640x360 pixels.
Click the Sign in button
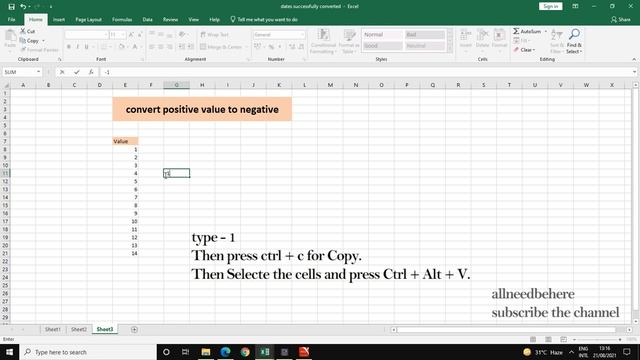[x=551, y=7]
